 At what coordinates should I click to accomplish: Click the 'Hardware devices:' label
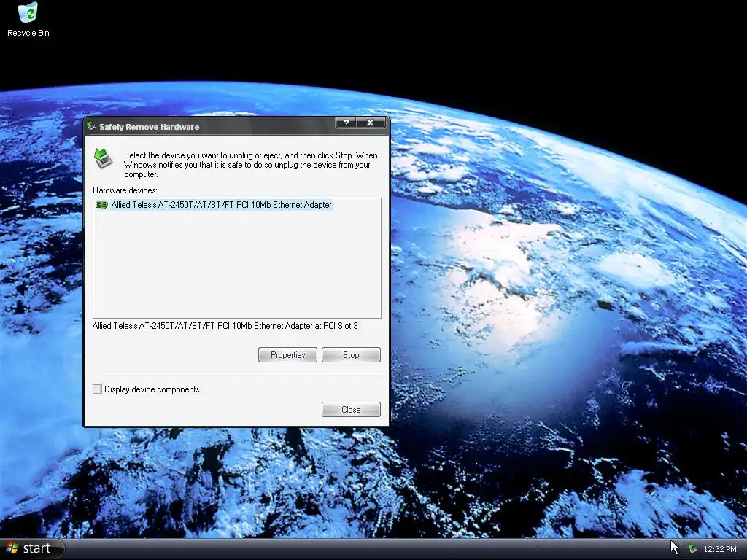pos(125,190)
